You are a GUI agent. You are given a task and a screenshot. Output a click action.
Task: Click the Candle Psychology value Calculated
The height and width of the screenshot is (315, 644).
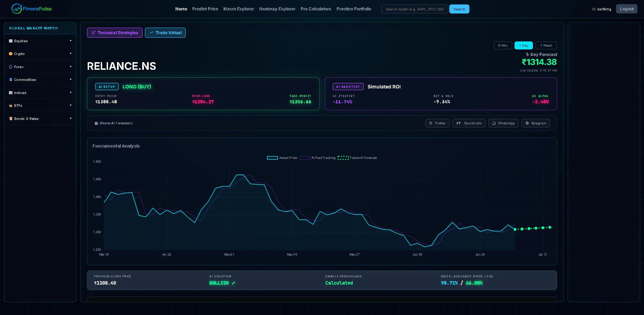pyautogui.click(x=339, y=283)
